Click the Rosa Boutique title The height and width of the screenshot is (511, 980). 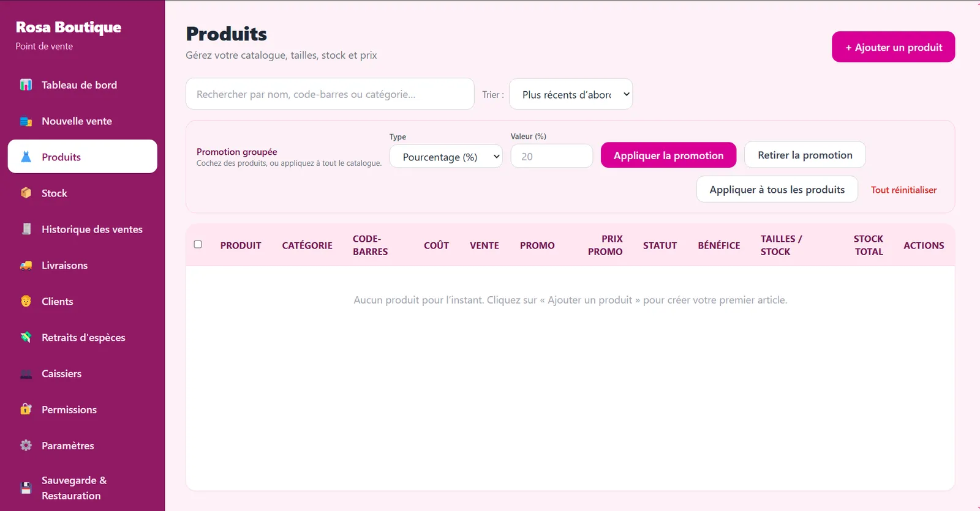click(x=69, y=27)
